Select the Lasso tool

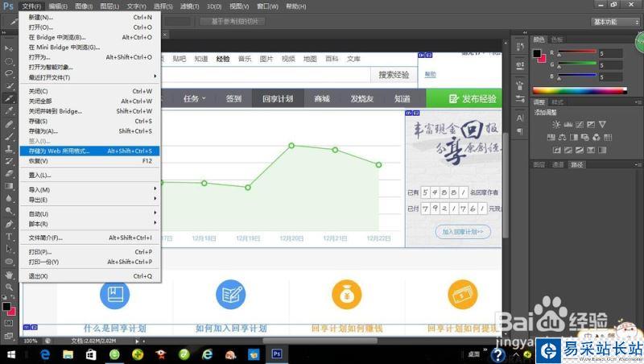9,73
